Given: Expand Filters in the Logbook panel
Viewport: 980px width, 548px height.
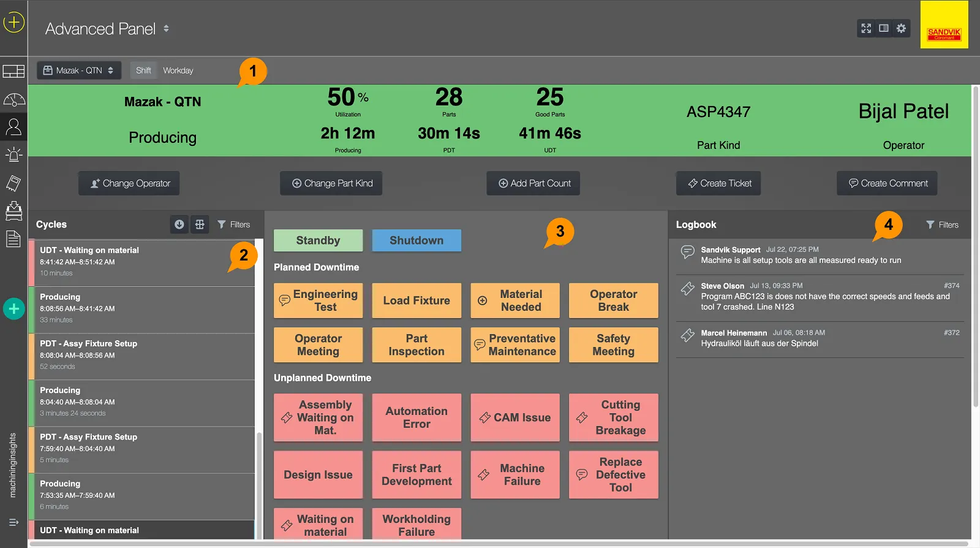Looking at the screenshot, I should coord(942,225).
